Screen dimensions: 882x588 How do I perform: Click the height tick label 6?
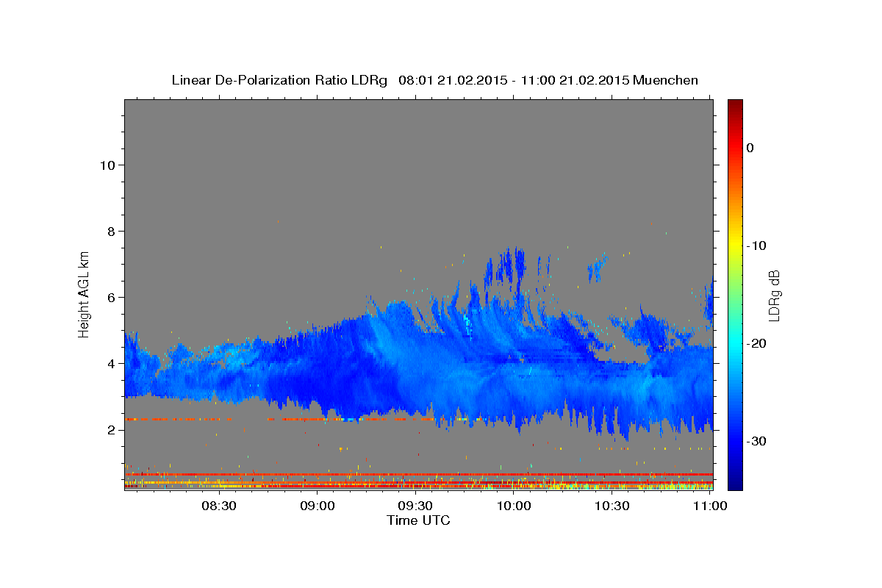pos(110,297)
